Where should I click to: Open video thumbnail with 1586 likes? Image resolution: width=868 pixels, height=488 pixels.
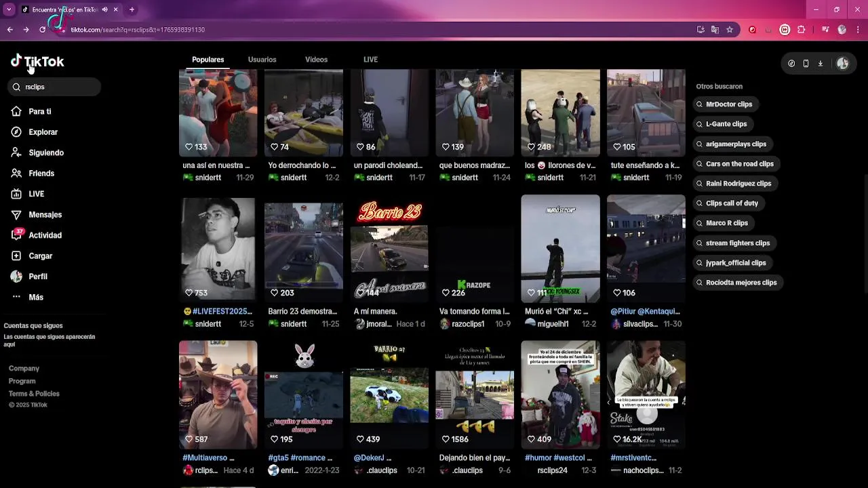[475, 394]
